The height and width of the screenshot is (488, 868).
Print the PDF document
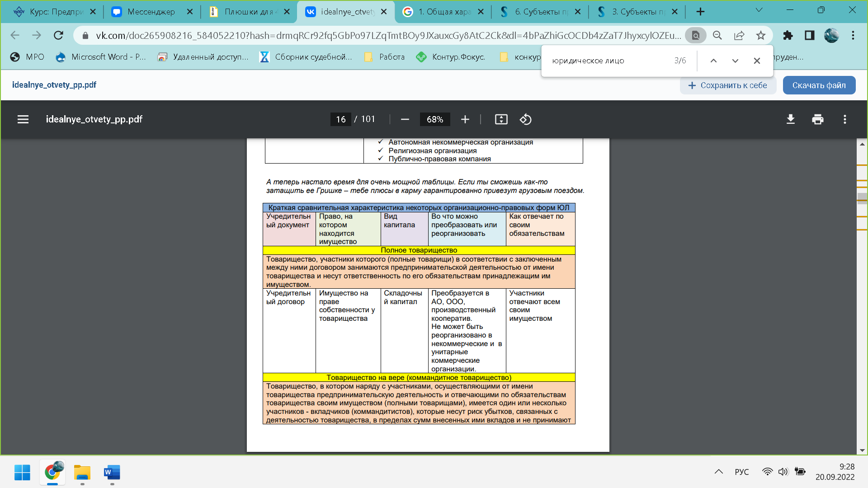818,119
